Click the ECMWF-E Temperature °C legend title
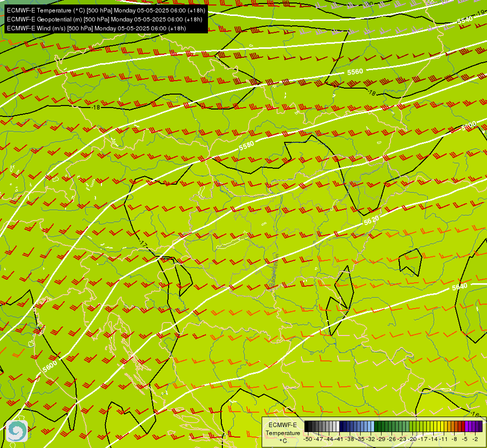 (283, 433)
